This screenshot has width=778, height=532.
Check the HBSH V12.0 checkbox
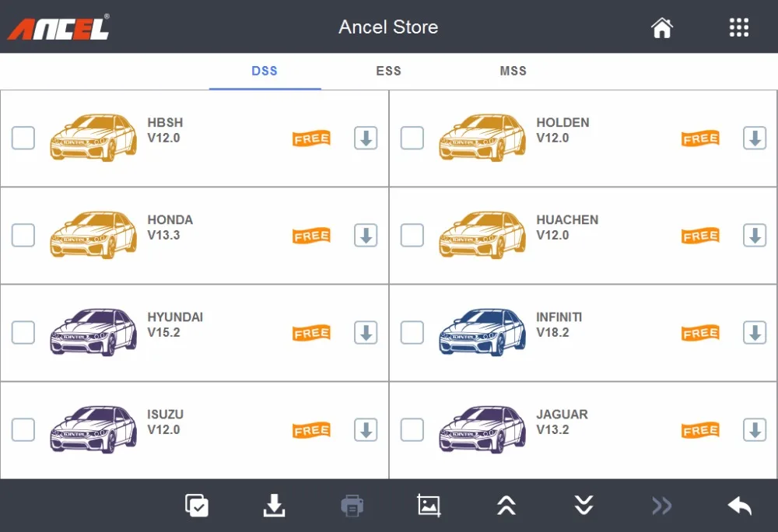pyautogui.click(x=23, y=138)
